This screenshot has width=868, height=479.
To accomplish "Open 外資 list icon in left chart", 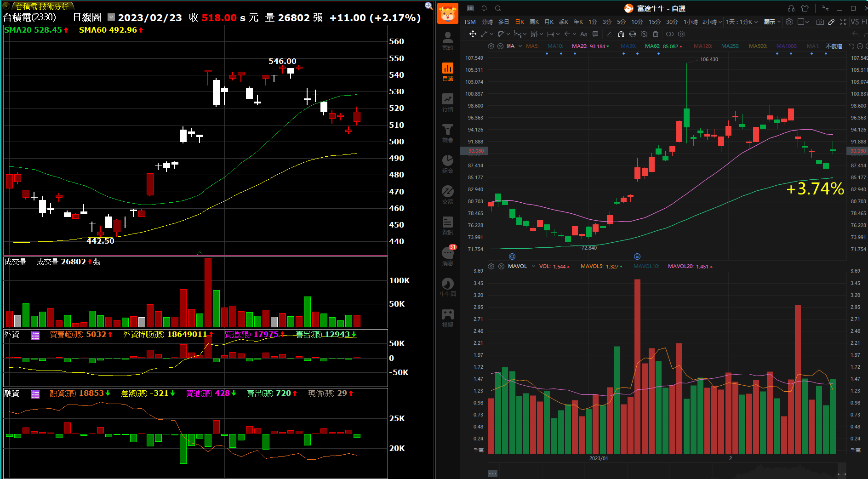I will point(35,335).
